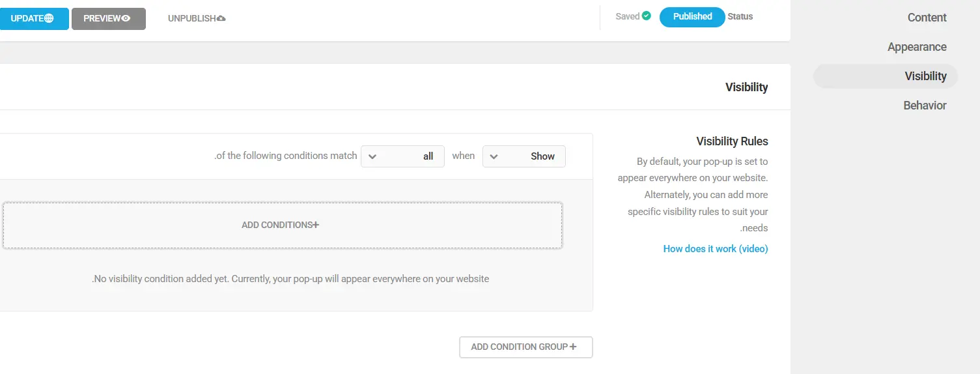Open the Behavior section
Viewport: 980px width, 374px height.
tap(925, 106)
